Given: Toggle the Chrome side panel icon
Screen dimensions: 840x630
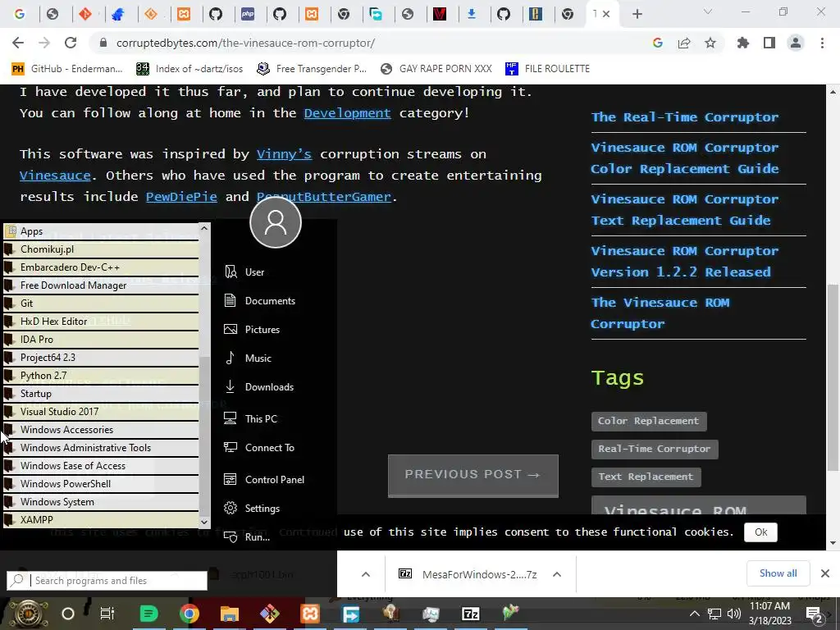Looking at the screenshot, I should (x=769, y=43).
